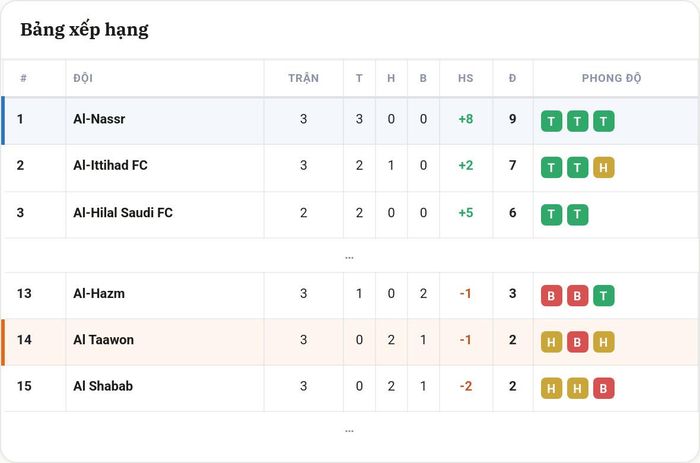
Task: Open the Al-Nassr team link
Action: [99, 119]
